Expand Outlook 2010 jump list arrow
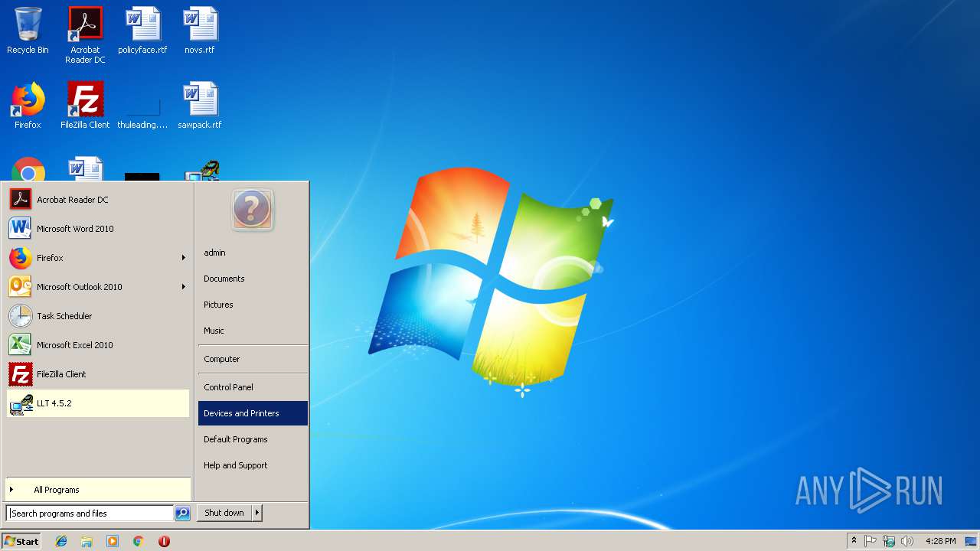 [184, 287]
